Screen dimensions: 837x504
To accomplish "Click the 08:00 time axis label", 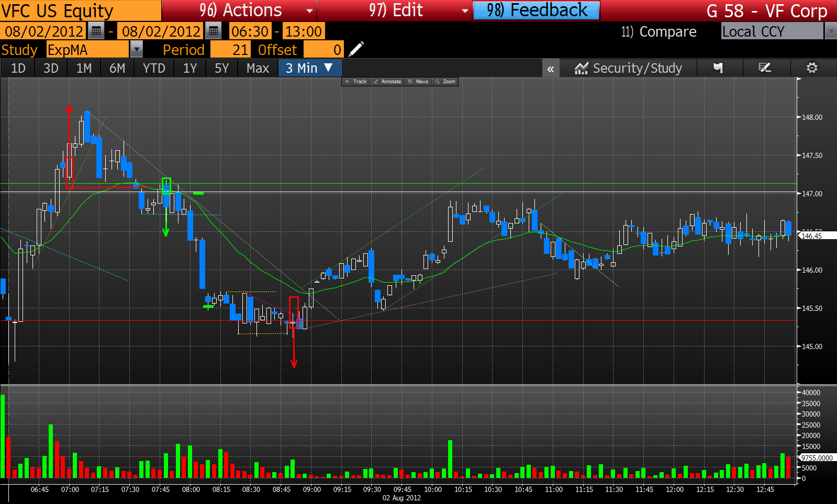I will click(191, 489).
